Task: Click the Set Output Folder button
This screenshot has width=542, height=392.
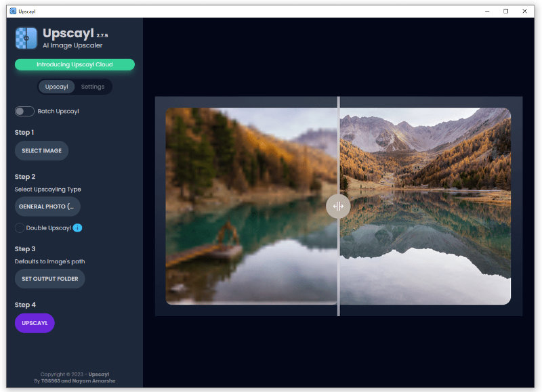Action: click(x=49, y=279)
